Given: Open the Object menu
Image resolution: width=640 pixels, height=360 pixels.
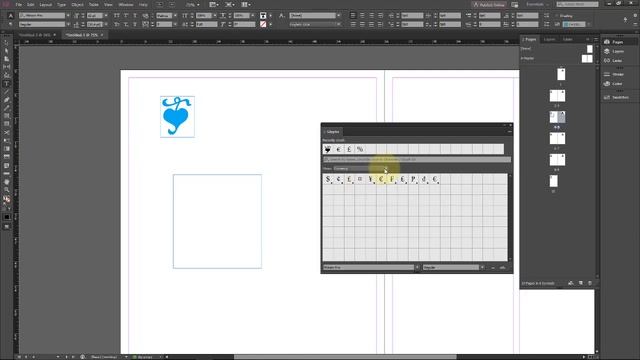Looking at the screenshot, I should click(77, 4).
